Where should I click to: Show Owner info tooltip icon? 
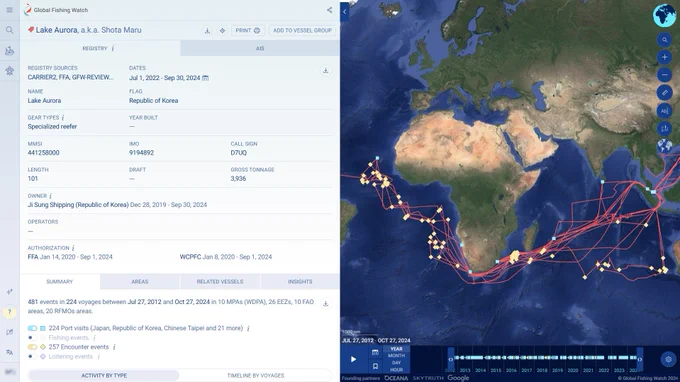tap(50, 196)
